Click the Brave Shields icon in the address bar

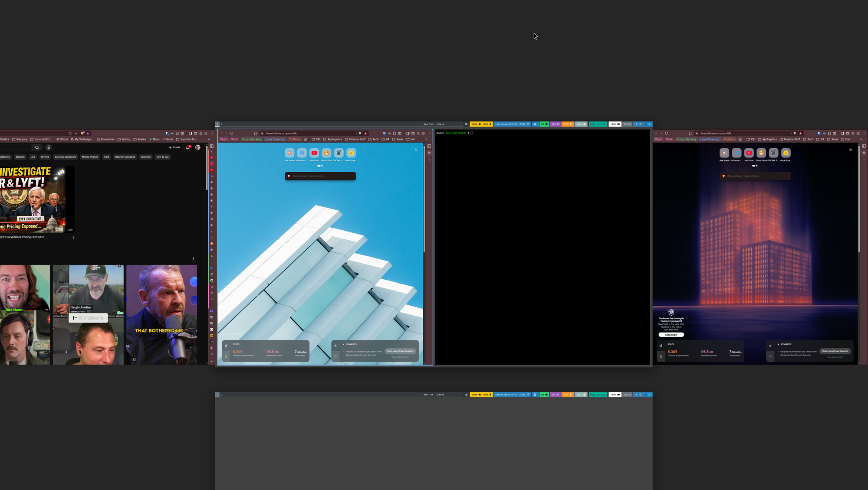point(360,133)
